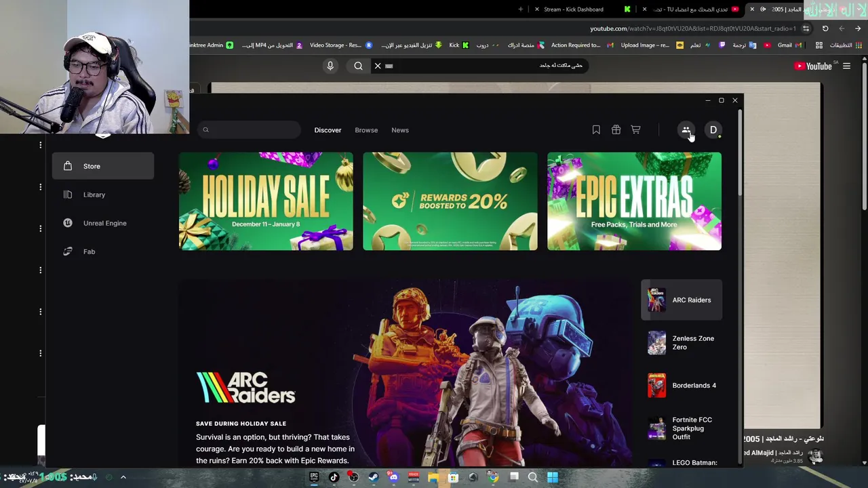Open the first three-dot menu in left panel

pos(40,145)
